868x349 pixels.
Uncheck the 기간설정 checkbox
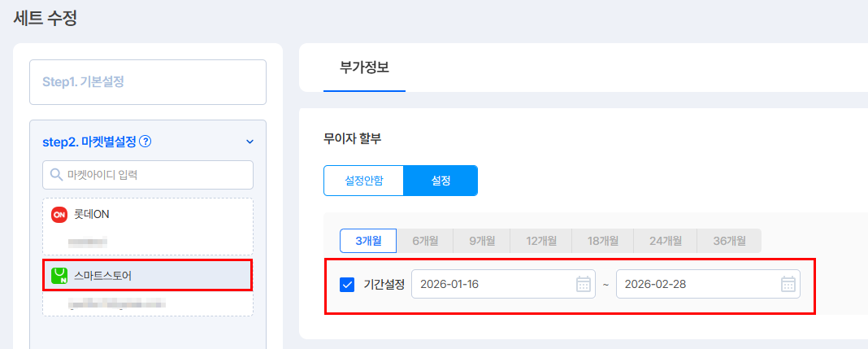coord(347,284)
